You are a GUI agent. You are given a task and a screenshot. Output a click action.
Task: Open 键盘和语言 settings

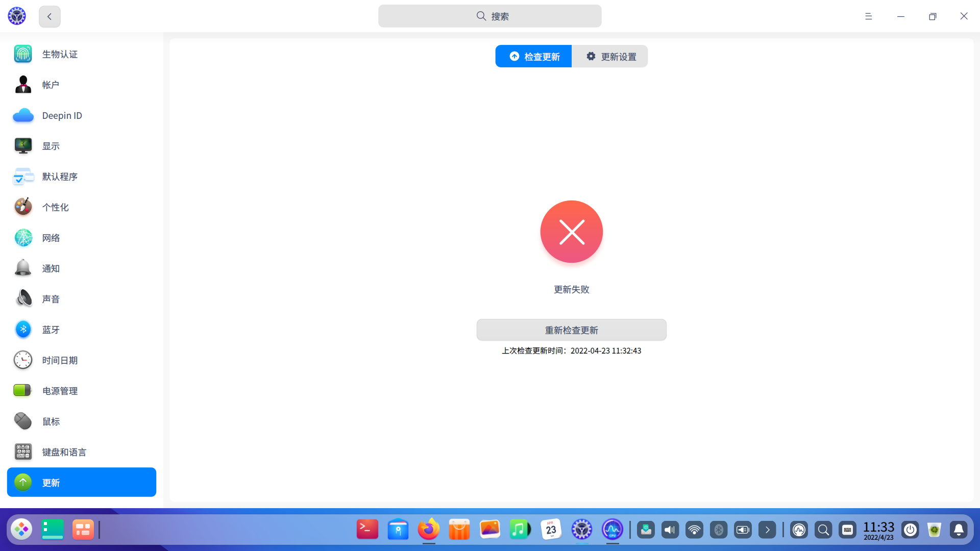(64, 452)
